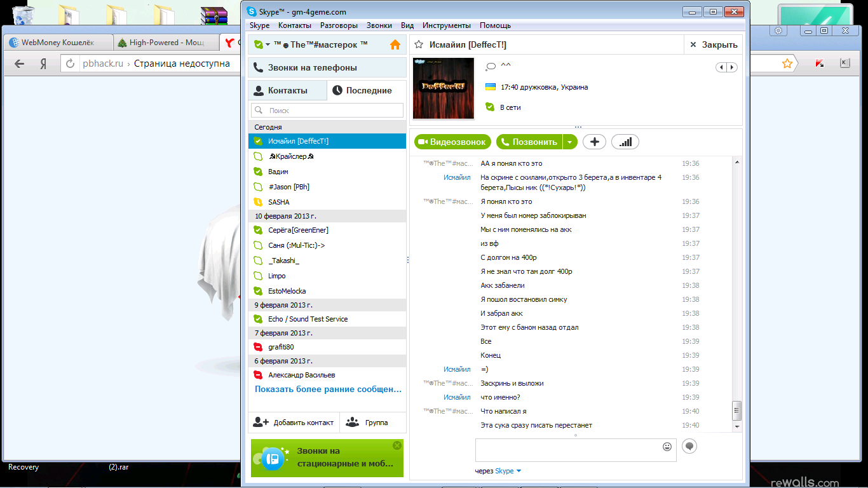Open chat with SASHA

[327, 202]
